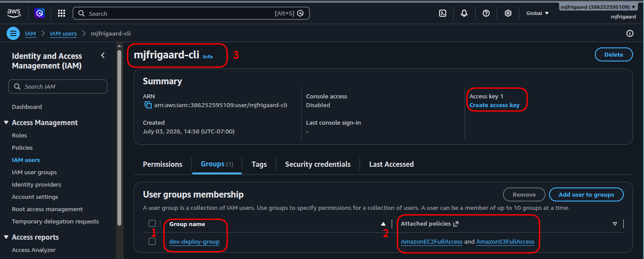Open the help question mark icon
The width and height of the screenshot is (644, 259).
pos(486,13)
